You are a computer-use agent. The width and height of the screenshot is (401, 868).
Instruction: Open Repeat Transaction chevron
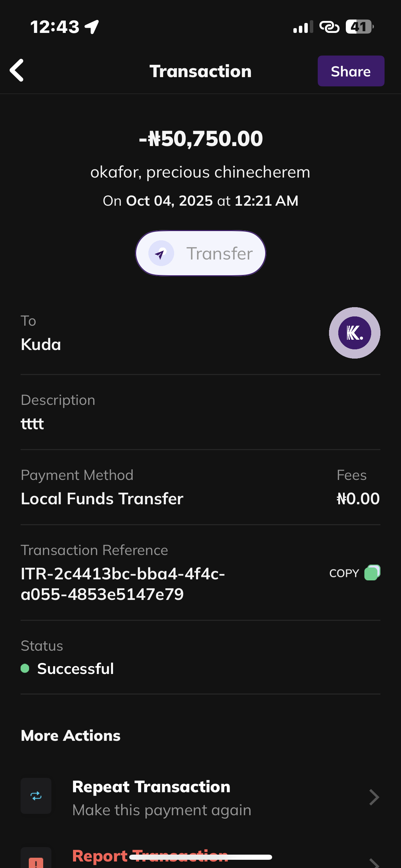374,797
